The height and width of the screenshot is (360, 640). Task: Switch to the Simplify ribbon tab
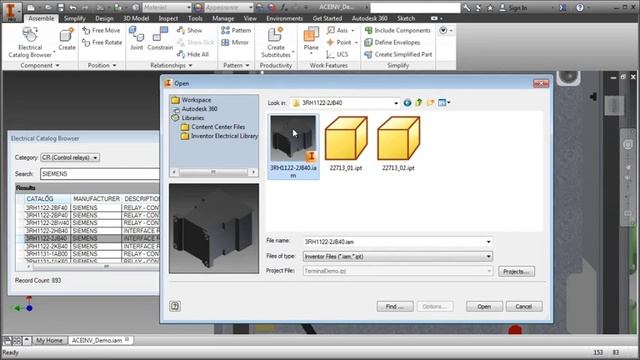75,18
